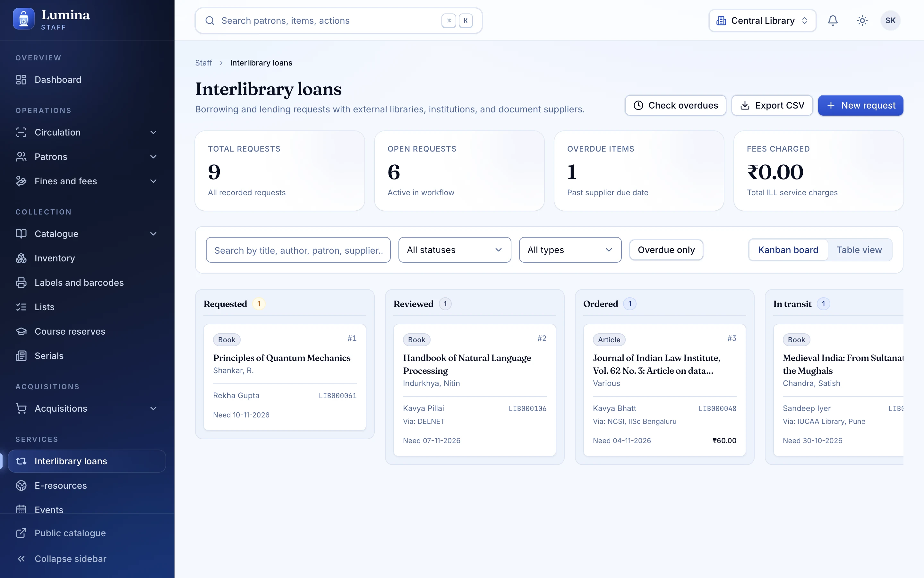Switch to Table view tab

[x=859, y=250]
